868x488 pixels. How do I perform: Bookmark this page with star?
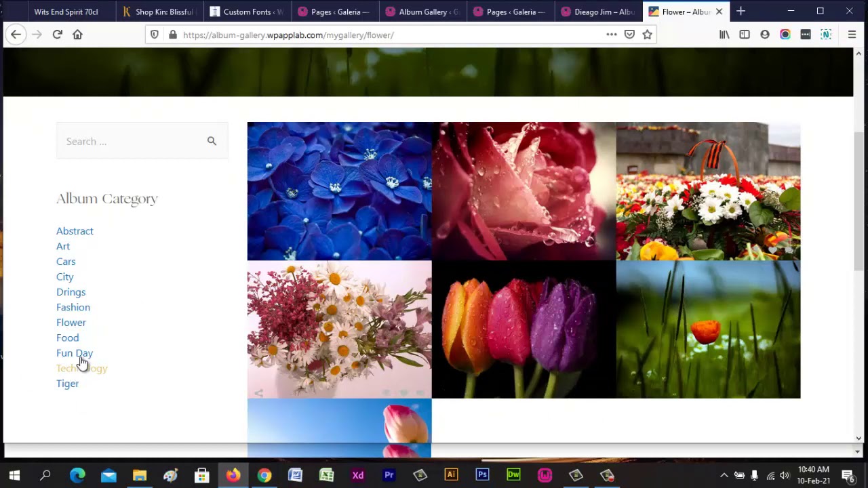click(x=647, y=35)
